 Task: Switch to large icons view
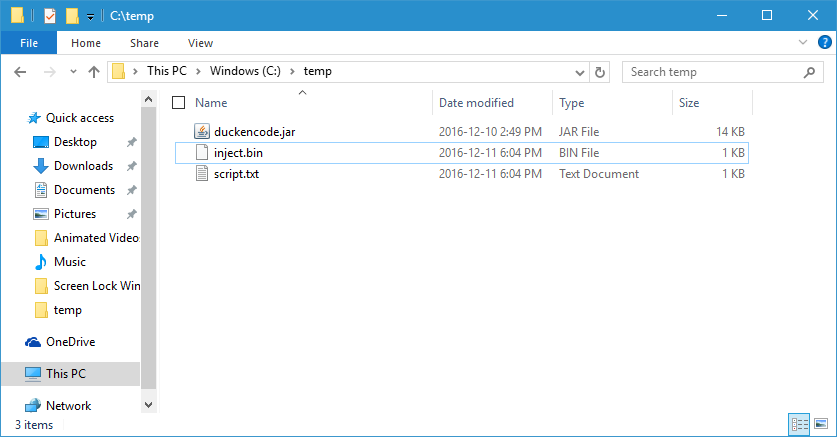coord(821,424)
